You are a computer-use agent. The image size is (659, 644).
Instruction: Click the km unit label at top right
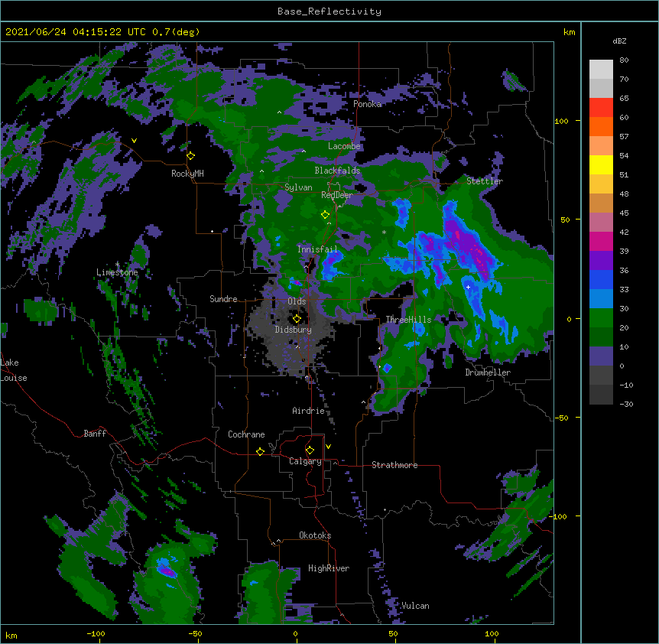click(569, 32)
